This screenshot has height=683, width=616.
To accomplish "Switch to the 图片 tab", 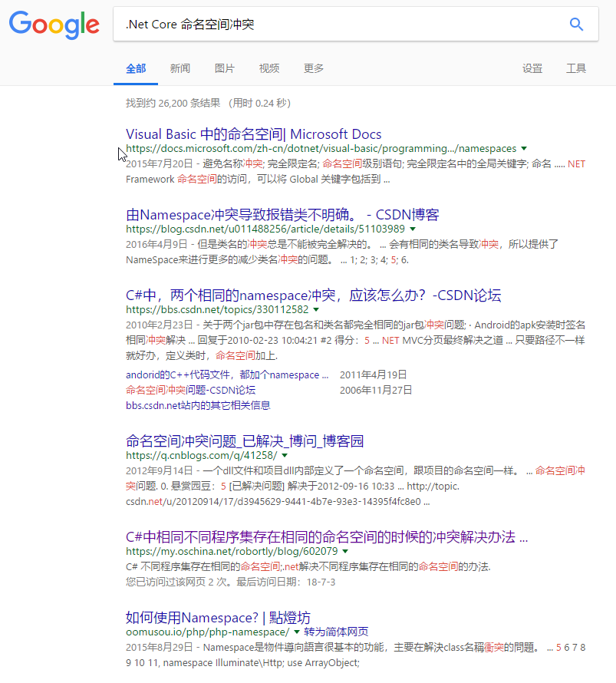I will click(225, 68).
